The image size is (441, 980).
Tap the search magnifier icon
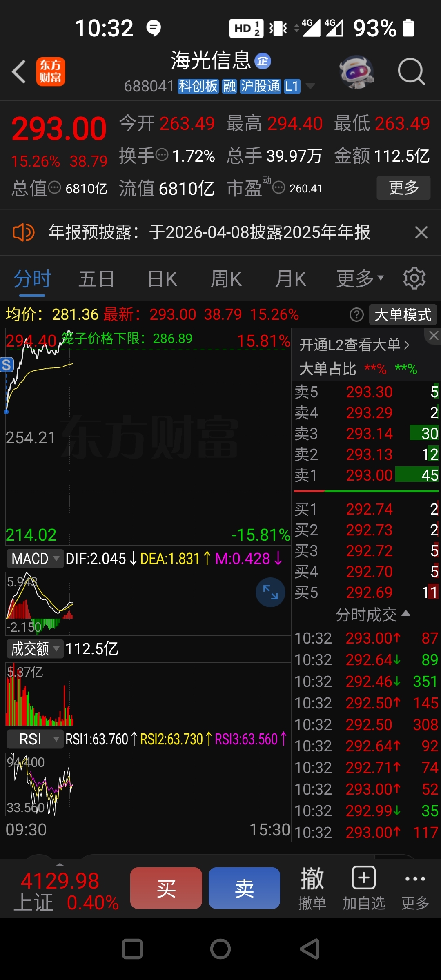tap(411, 72)
